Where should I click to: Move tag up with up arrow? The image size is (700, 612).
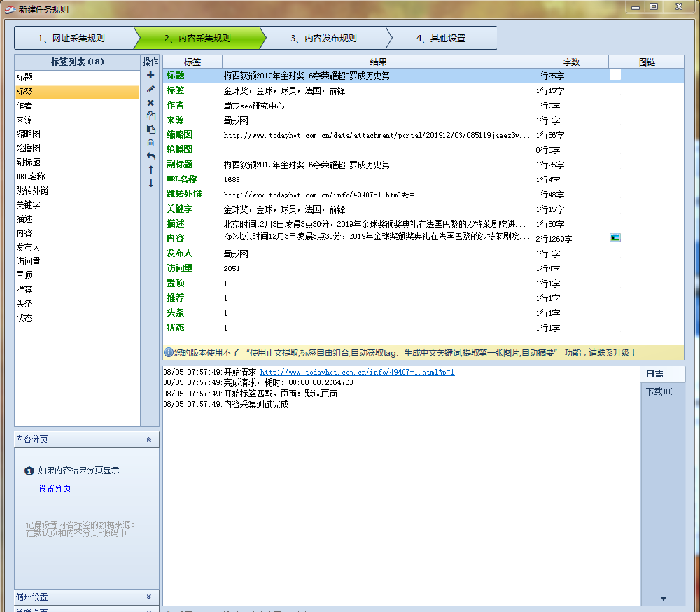coord(150,169)
